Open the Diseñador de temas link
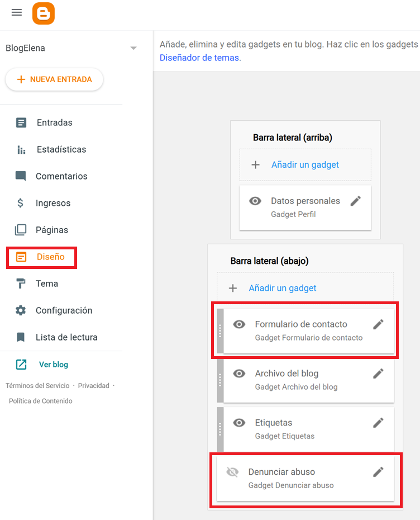The width and height of the screenshot is (420, 520). pyautogui.click(x=200, y=58)
